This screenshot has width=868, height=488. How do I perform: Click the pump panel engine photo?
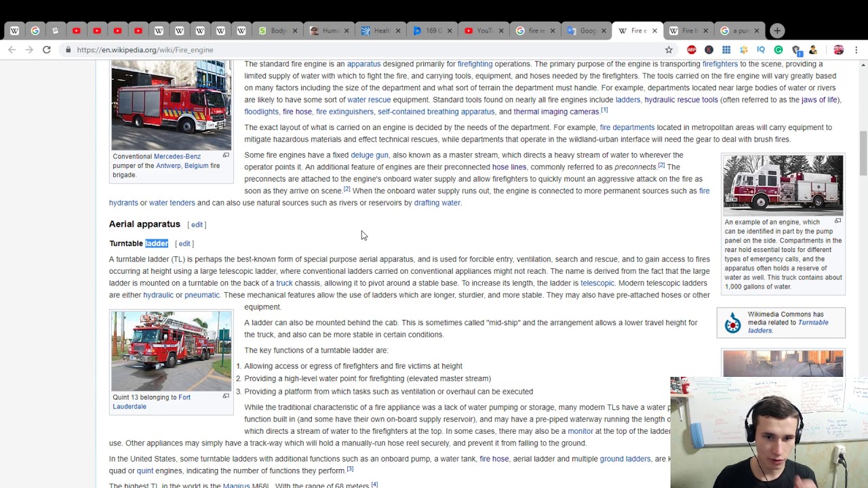783,185
